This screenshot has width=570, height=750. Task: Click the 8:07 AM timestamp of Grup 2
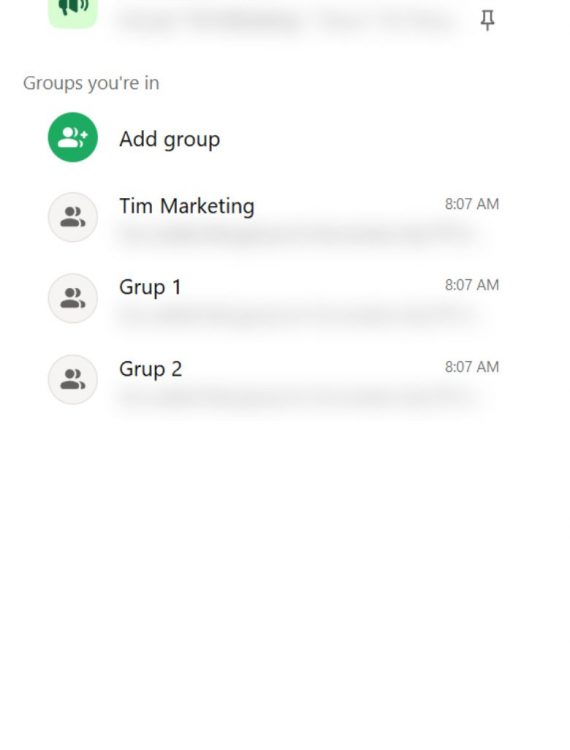tap(472, 367)
